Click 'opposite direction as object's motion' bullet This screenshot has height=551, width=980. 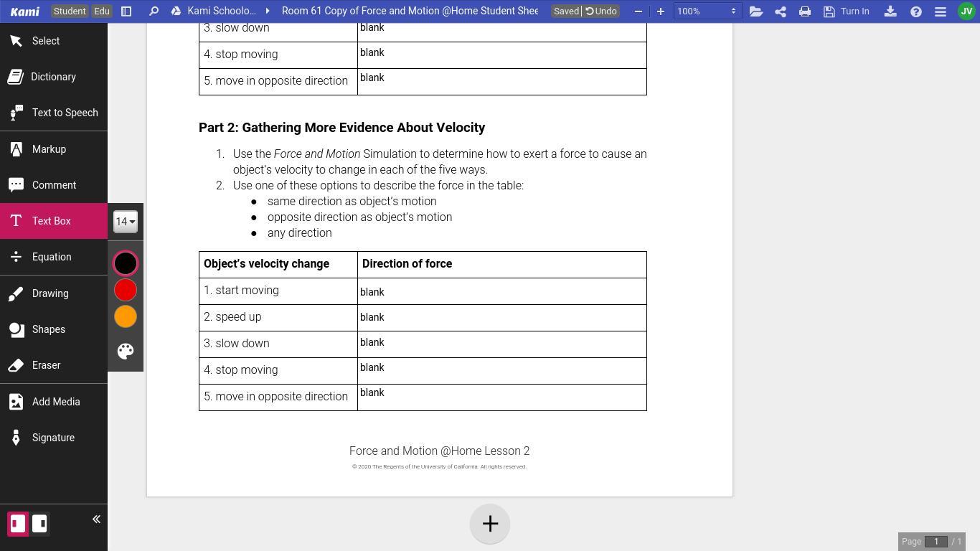point(360,217)
